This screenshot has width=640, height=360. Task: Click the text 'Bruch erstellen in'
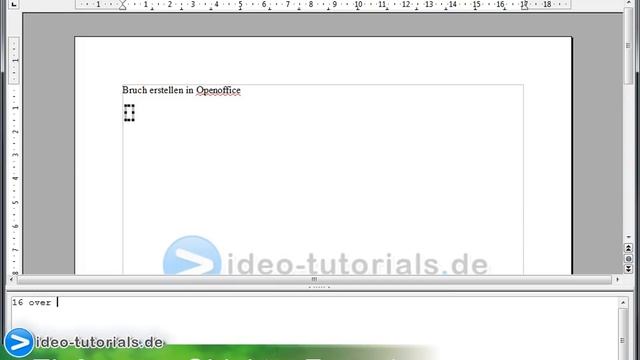pyautogui.click(x=158, y=90)
